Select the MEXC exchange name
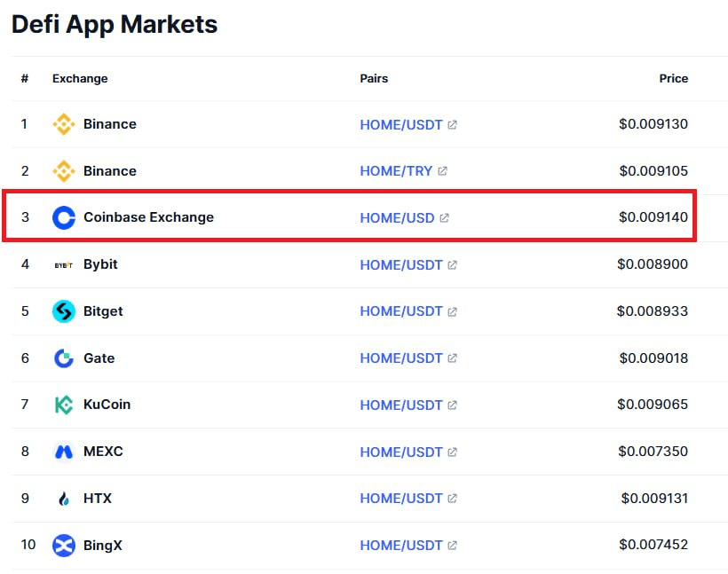This screenshot has height=574, width=728. point(103,452)
